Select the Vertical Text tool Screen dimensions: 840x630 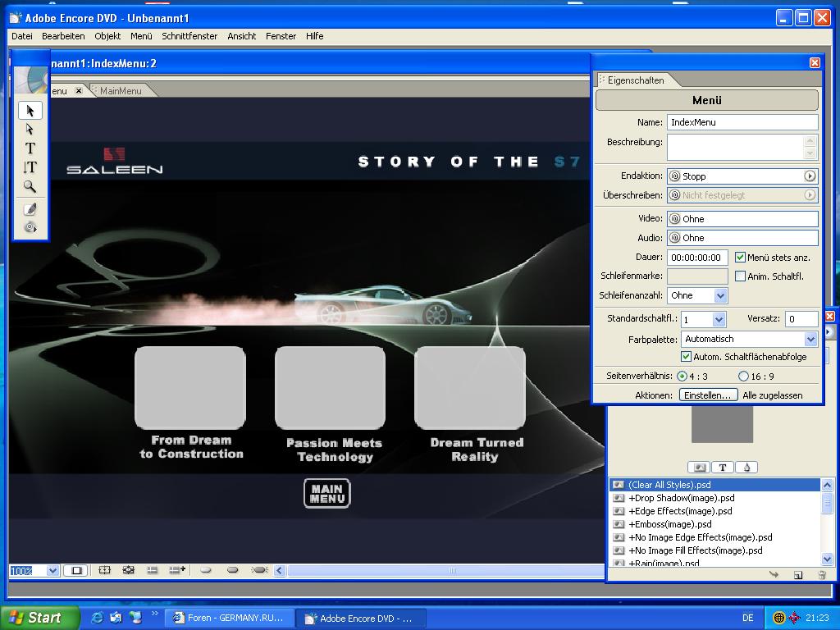click(30, 167)
